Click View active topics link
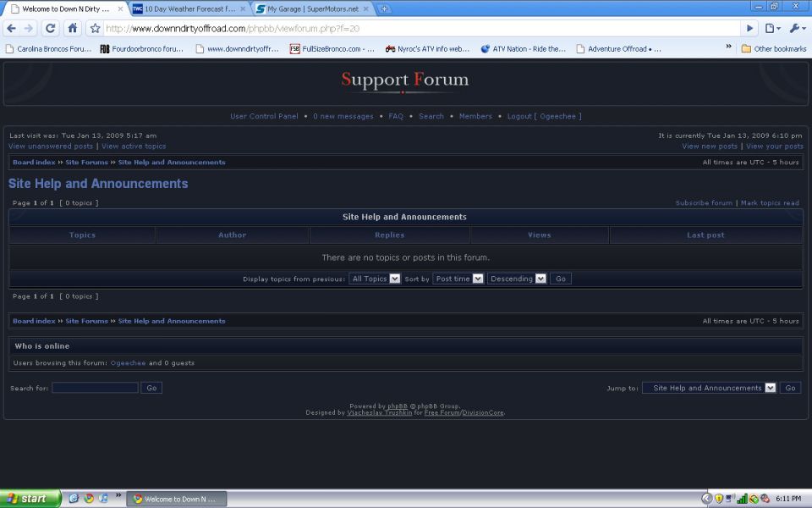The height and width of the screenshot is (508, 812). [134, 146]
